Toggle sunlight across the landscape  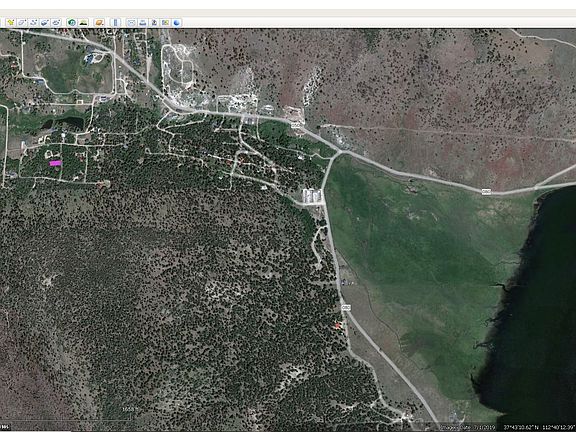(83, 22)
